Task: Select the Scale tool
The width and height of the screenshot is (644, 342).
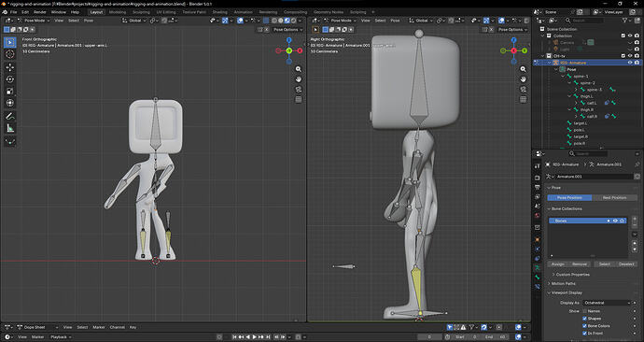Action: click(x=10, y=91)
